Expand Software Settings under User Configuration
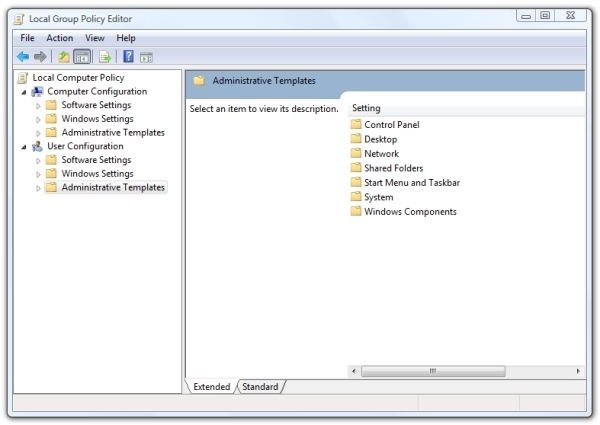This screenshot has width=600, height=425. [38, 161]
